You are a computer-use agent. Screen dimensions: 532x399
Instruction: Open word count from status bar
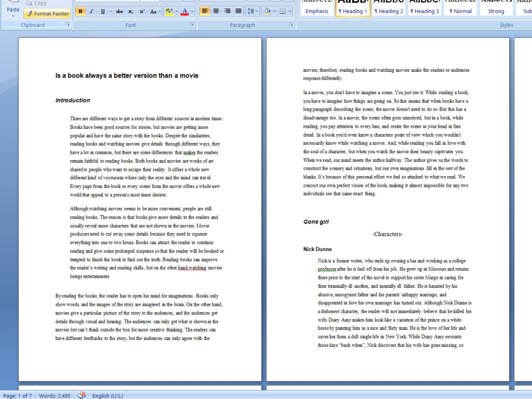click(x=55, y=396)
